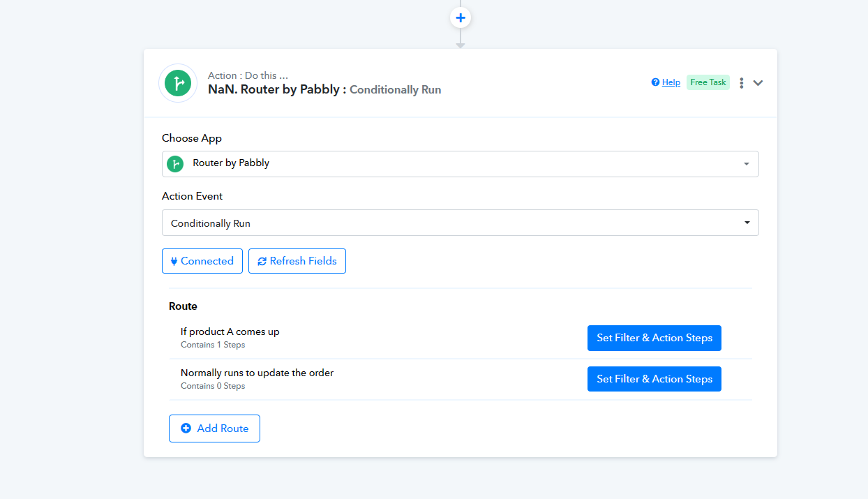Set filter for product A route
The height and width of the screenshot is (499, 868).
[x=654, y=338]
